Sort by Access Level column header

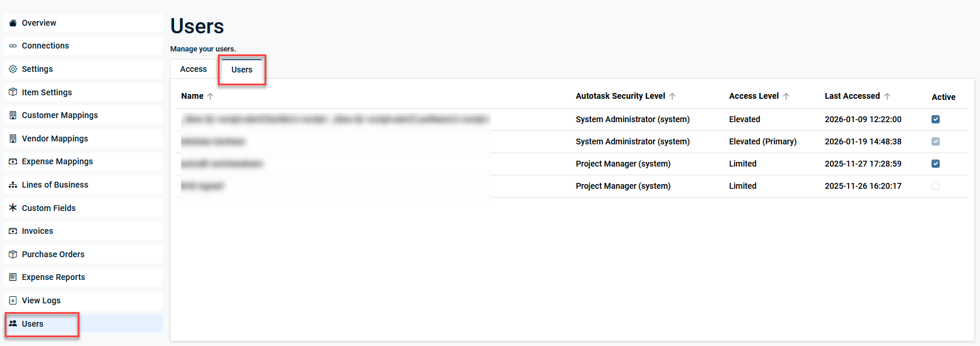[753, 96]
